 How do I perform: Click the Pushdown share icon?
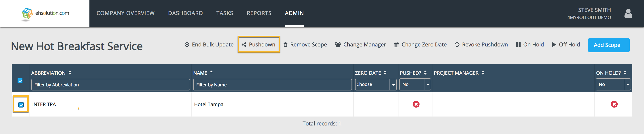[244, 45]
